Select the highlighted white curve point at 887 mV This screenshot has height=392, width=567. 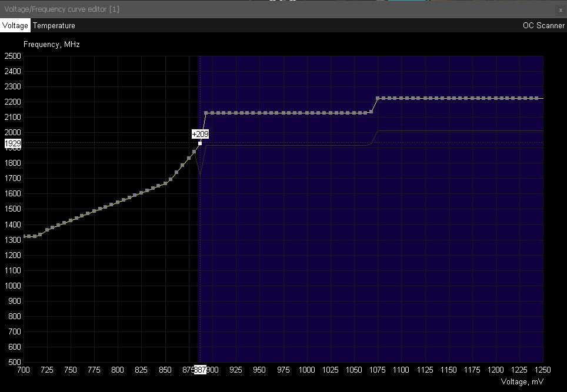click(x=200, y=143)
